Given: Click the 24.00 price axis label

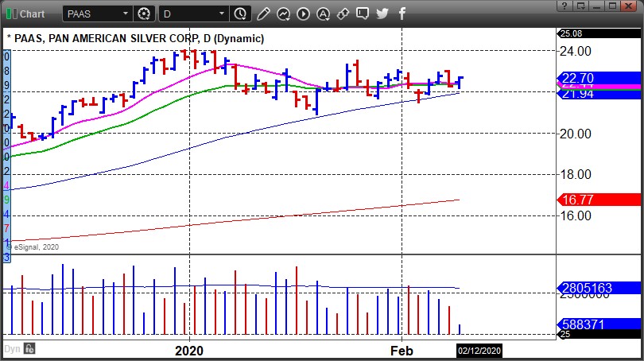Looking at the screenshot, I should coord(576,52).
